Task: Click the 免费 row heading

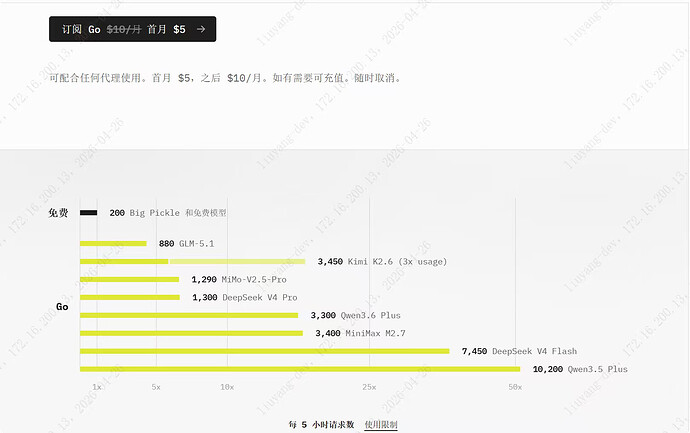Action: [58, 213]
